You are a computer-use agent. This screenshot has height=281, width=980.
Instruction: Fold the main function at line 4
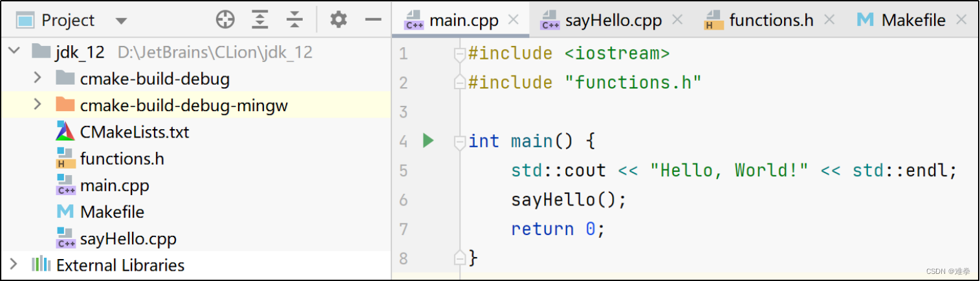click(460, 141)
